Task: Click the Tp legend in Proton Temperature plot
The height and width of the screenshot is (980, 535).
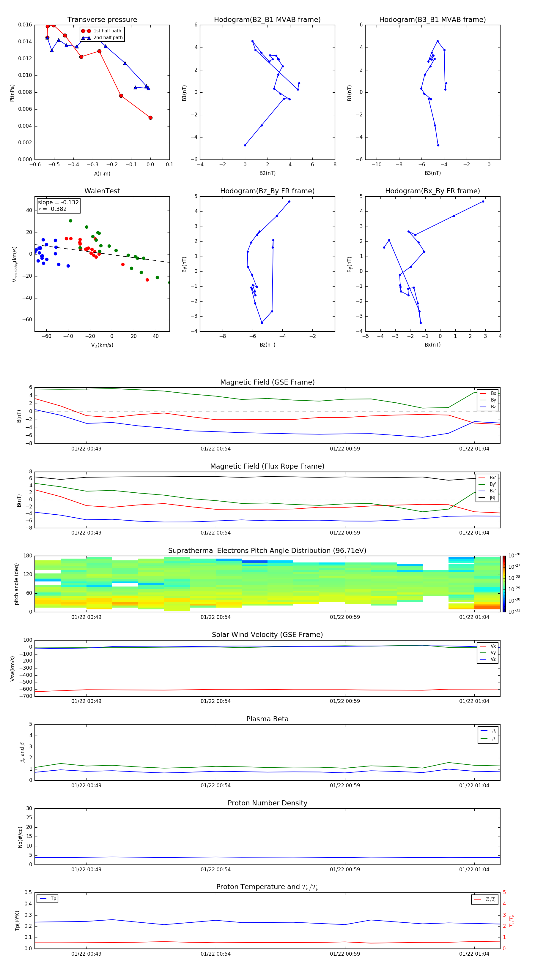Action: (x=48, y=899)
